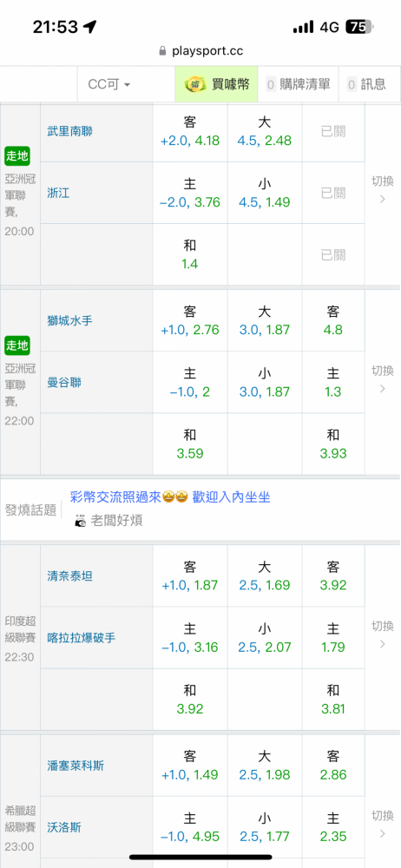Screen dimensions: 401x868
Task: Tap the location arrow in status bar
Action: tap(89, 26)
